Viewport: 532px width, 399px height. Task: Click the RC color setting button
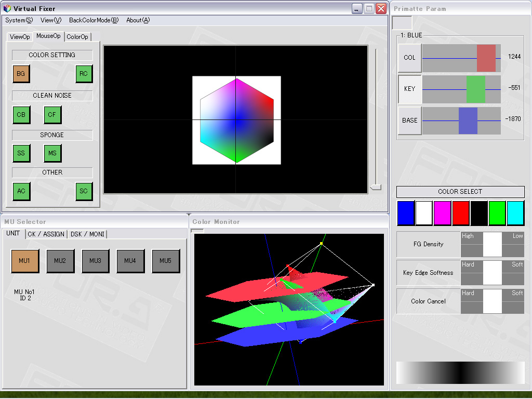click(x=83, y=74)
